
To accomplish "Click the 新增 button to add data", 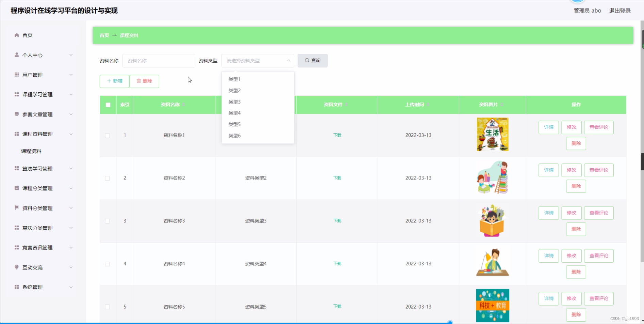I will (114, 81).
